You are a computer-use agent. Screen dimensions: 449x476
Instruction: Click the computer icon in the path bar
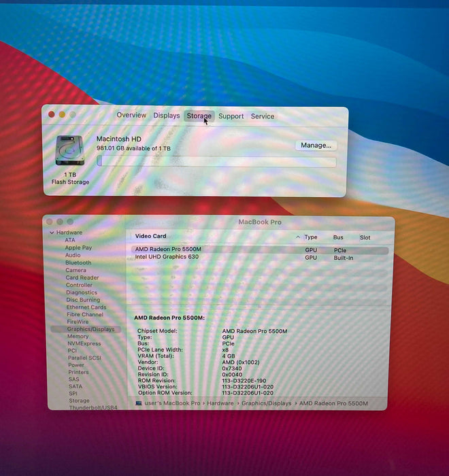point(139,403)
